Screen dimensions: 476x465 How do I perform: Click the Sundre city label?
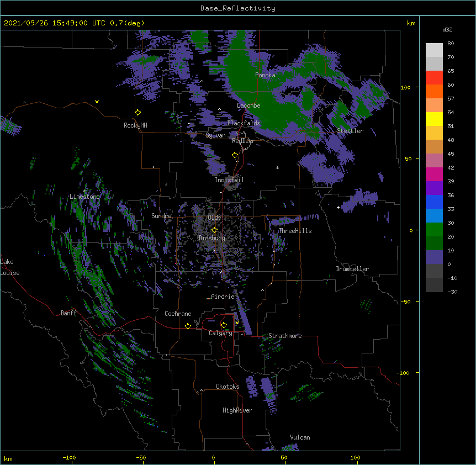pyautogui.click(x=161, y=216)
